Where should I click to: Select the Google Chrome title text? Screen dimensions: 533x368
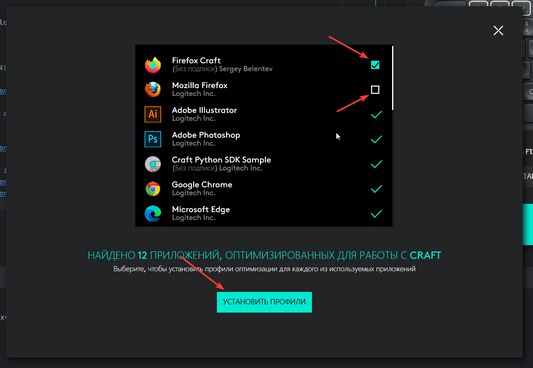(202, 185)
